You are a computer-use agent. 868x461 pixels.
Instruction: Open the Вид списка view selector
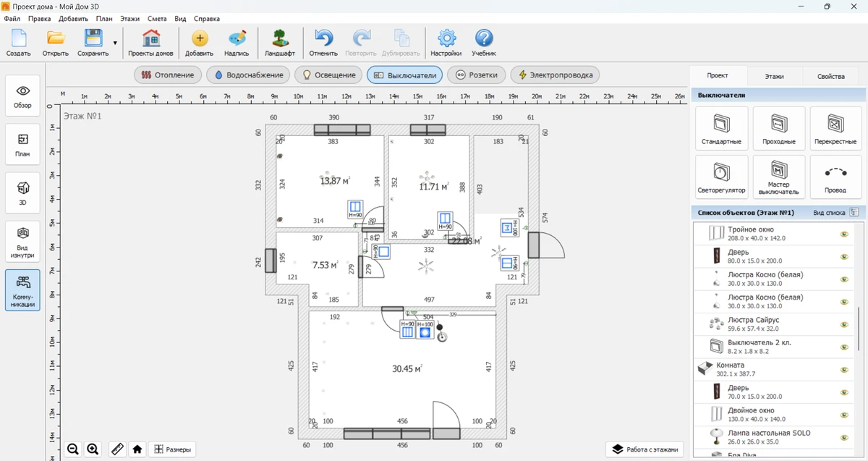click(x=854, y=213)
